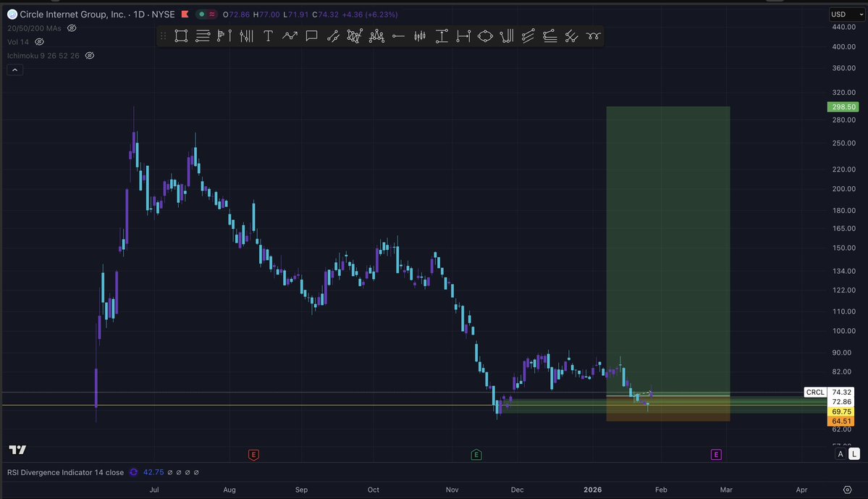The width and height of the screenshot is (868, 499).
Task: Toggle auto scale with the A button
Action: pos(840,453)
